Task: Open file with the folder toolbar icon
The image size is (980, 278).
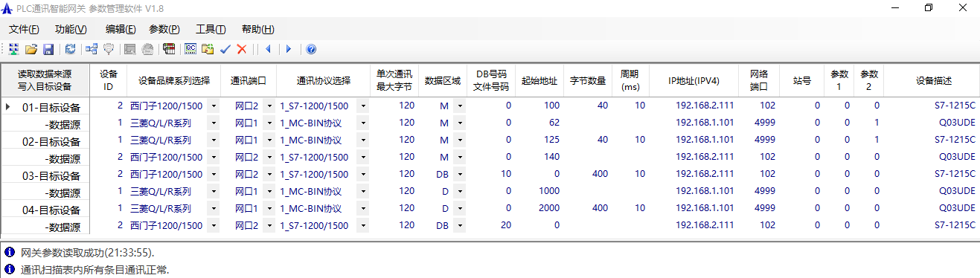Action: [31, 49]
